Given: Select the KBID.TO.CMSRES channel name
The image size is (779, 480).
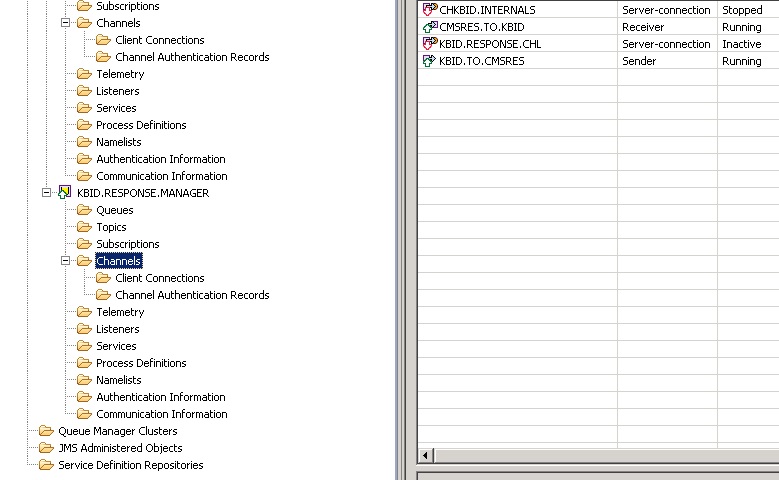Looking at the screenshot, I should pyautogui.click(x=481, y=61).
